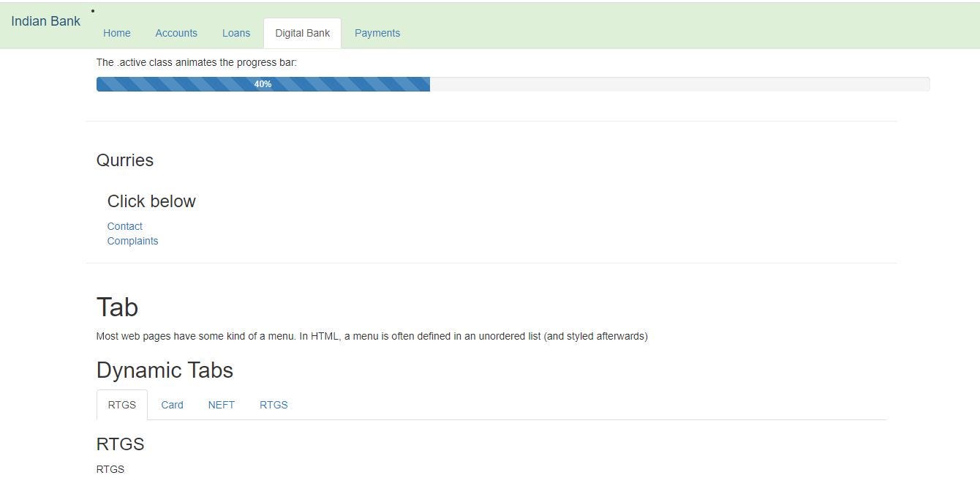Click the progress bar description text
The image size is (980, 478).
[x=197, y=62]
